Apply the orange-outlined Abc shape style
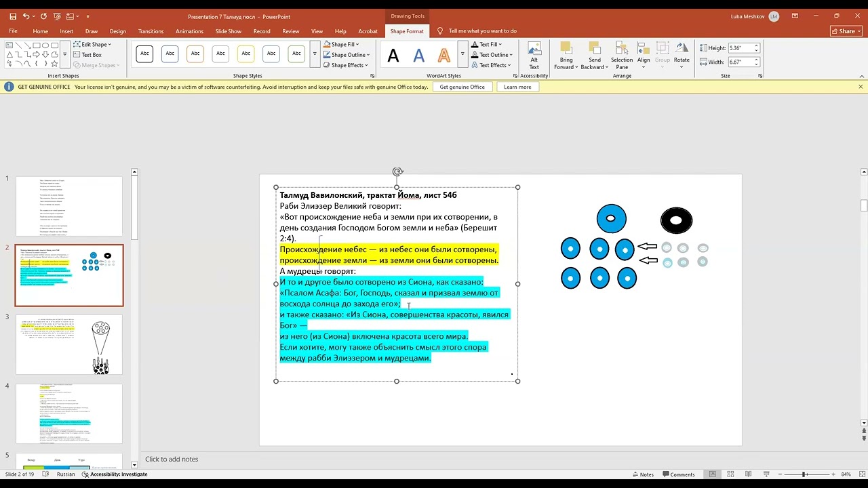Screen dimensions: 868x488 [195, 54]
